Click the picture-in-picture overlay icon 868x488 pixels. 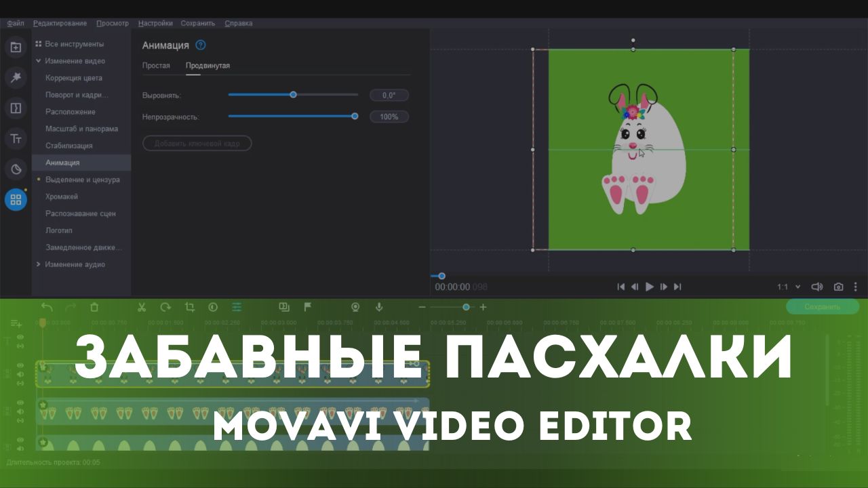click(x=284, y=307)
